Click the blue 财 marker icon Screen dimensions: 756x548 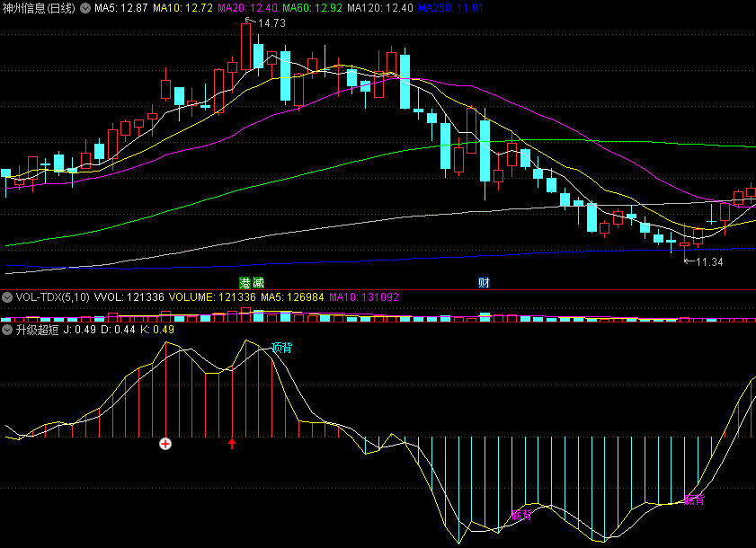(484, 282)
